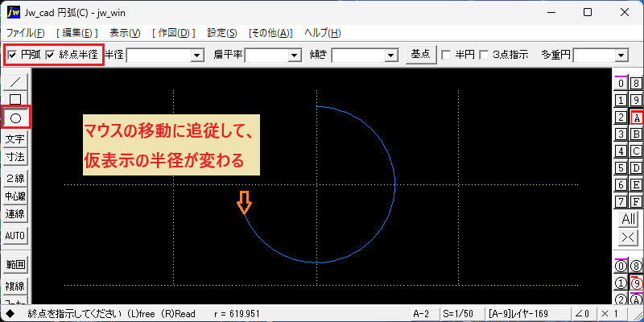The width and height of the screenshot is (644, 322).
Task: Select layer F in upper panel
Action: [636, 202]
